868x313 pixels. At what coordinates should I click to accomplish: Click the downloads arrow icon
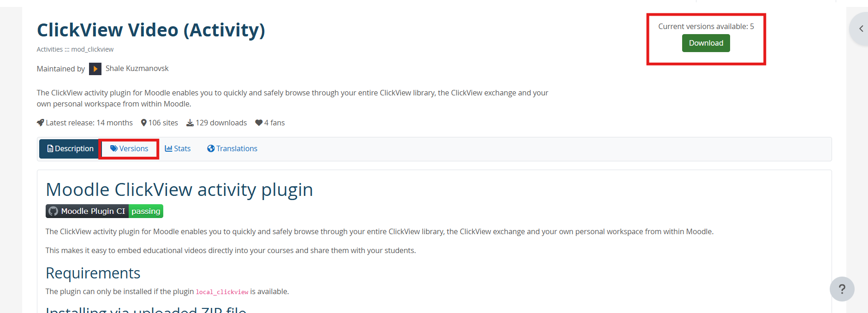[x=190, y=123]
